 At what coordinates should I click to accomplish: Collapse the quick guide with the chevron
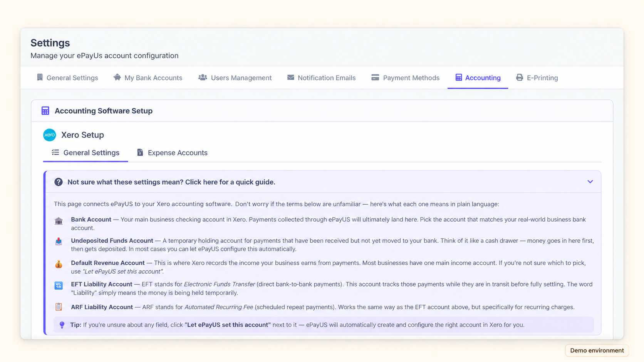pos(590,182)
